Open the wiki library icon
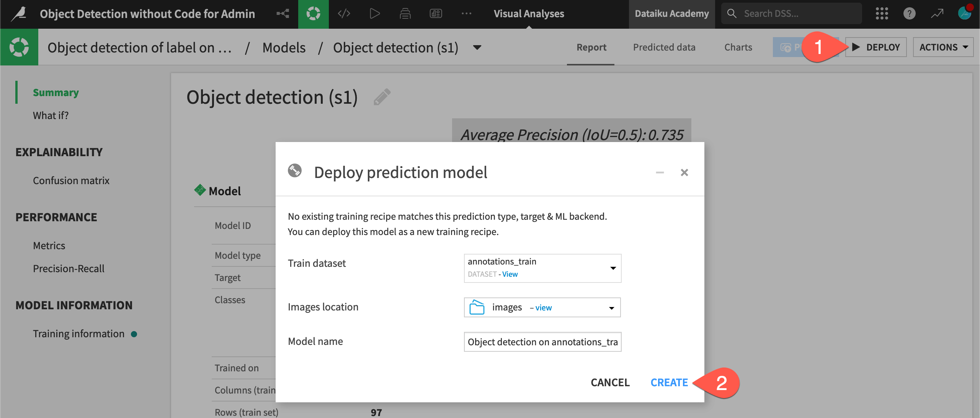The image size is (980, 418). [405, 13]
